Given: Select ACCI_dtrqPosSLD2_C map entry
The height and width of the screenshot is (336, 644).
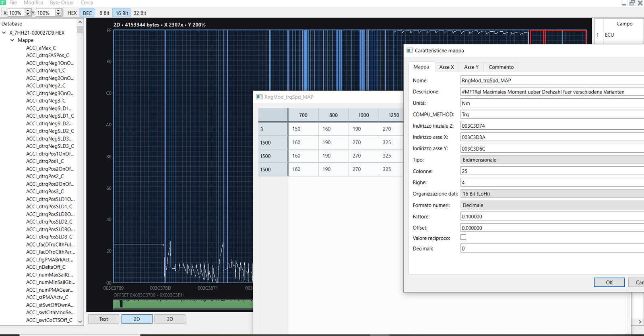Looking at the screenshot, I should point(49,222).
